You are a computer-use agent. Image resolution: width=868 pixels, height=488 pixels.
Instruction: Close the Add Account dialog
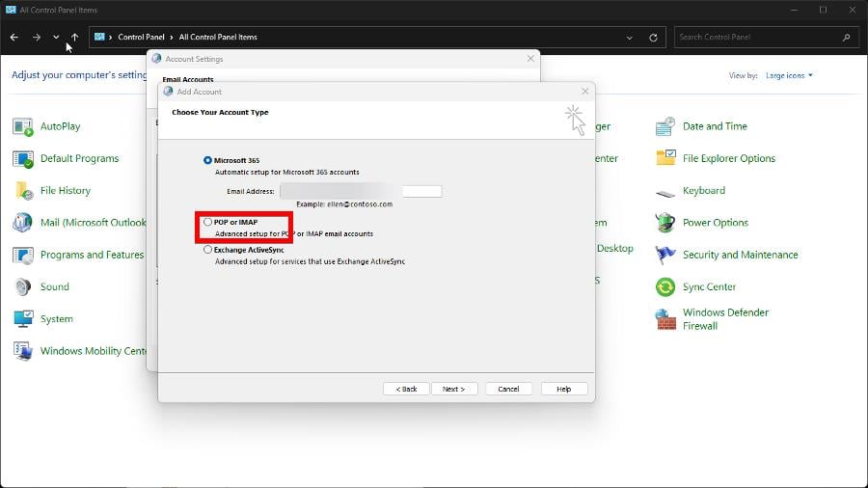coord(585,92)
